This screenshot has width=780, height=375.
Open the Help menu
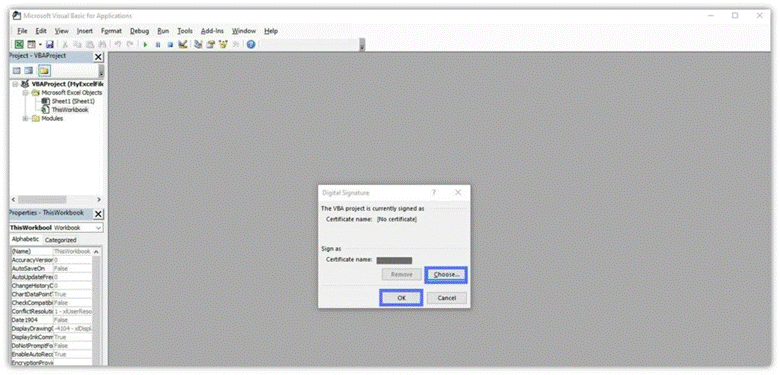click(271, 31)
